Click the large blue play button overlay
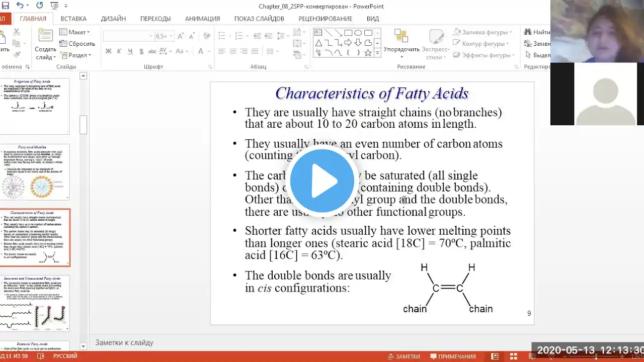The width and height of the screenshot is (644, 362). coord(322,181)
